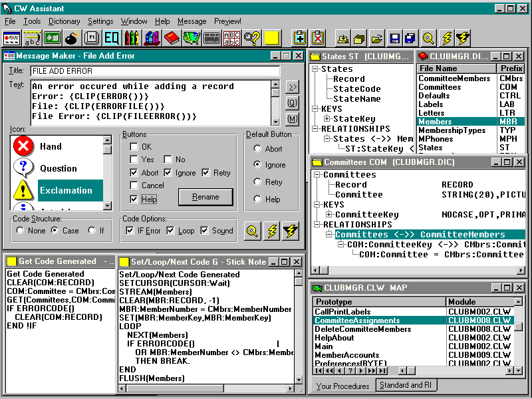
Task: Open the Dictionary menu
Action: point(64,21)
